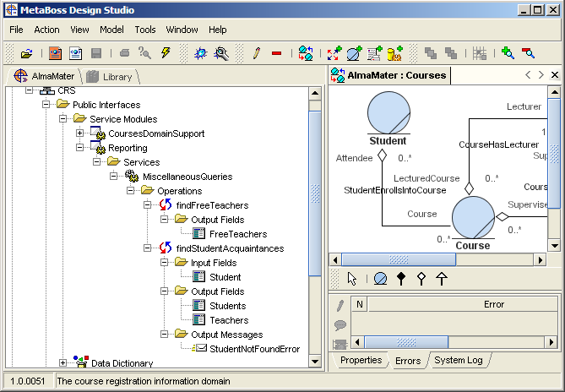Open the Model menu
The image size is (565, 392).
click(x=111, y=30)
